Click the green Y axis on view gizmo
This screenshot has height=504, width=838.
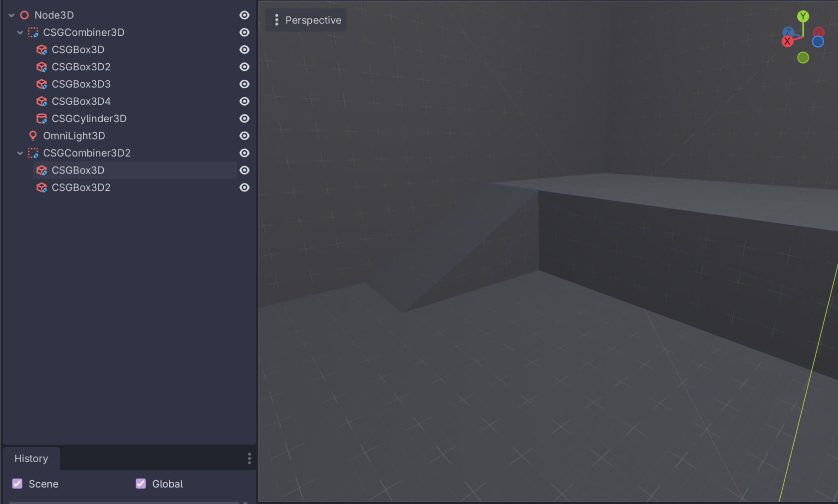coord(803,16)
